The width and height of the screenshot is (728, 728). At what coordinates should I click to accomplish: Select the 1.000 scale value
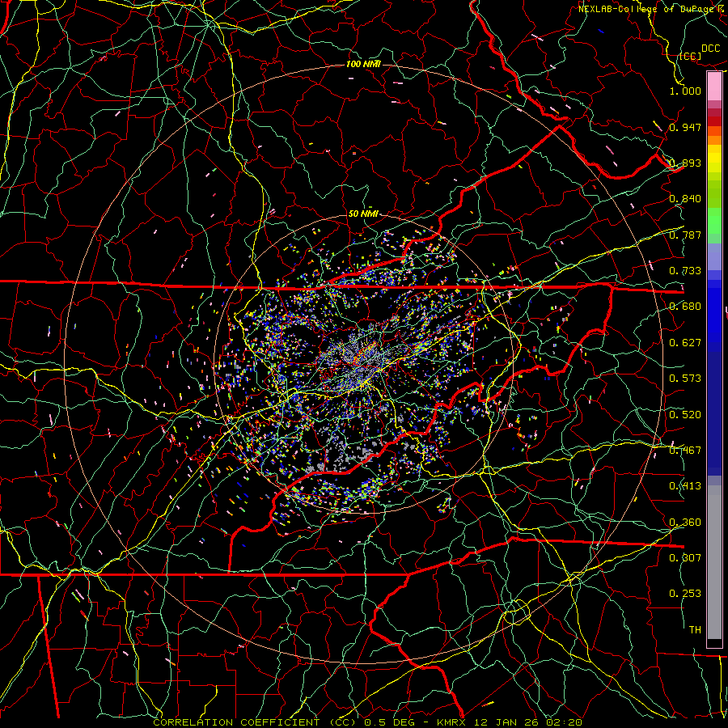[685, 91]
